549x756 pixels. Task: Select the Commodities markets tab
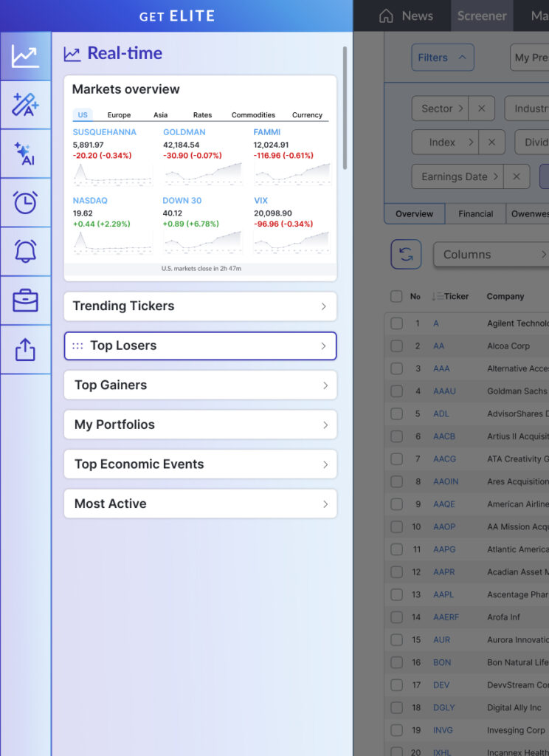[x=253, y=114]
